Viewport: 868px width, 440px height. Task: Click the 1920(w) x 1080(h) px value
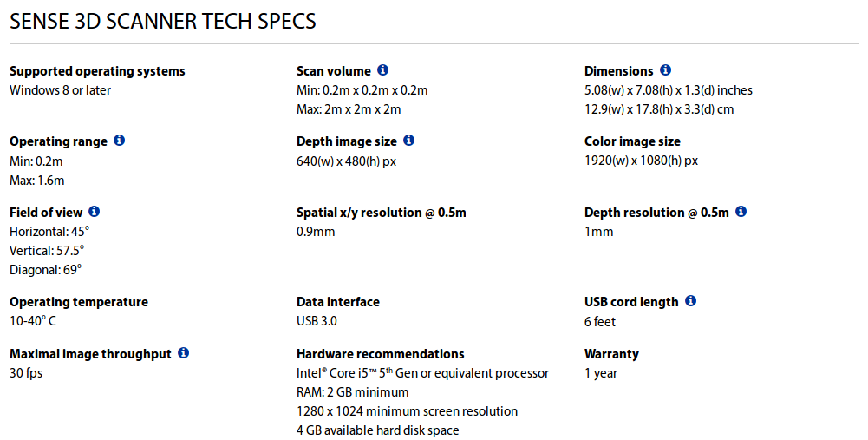click(x=641, y=161)
